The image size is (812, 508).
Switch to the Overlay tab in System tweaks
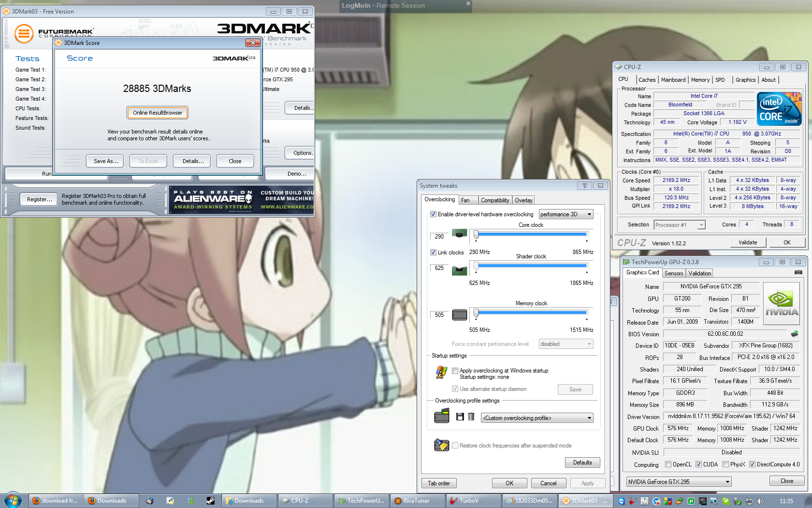point(523,200)
